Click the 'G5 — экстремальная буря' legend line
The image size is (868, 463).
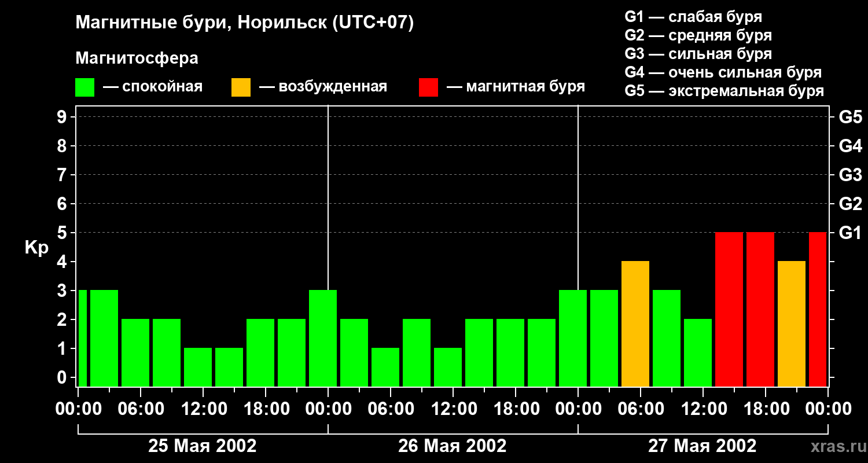coord(724,91)
